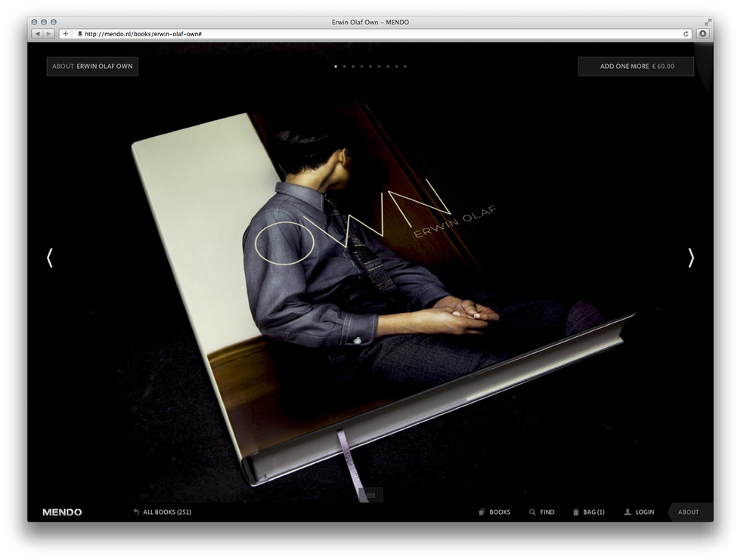Go forward using the browser forward arrow
The image size is (741, 560).
(x=48, y=34)
